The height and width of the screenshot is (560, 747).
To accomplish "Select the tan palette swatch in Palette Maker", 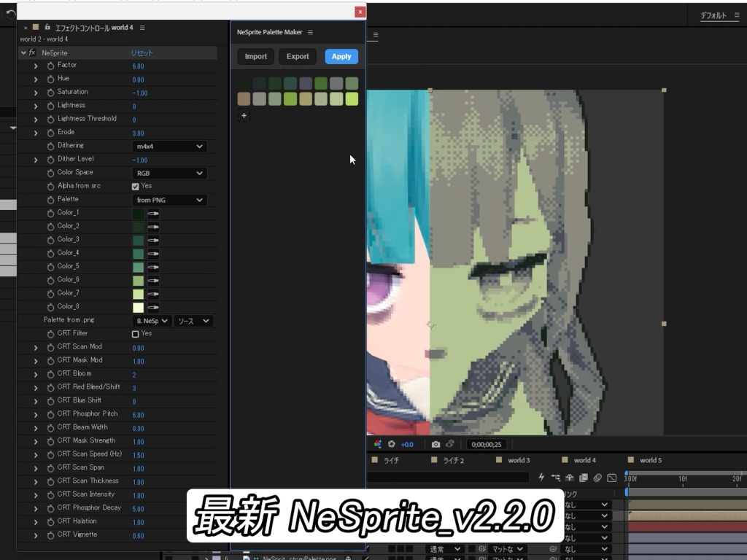I will 244,98.
